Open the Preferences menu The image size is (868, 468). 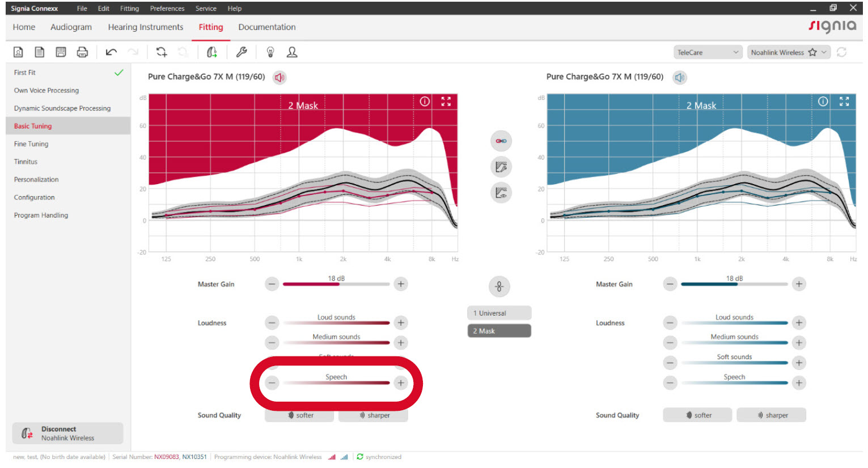[x=167, y=8]
